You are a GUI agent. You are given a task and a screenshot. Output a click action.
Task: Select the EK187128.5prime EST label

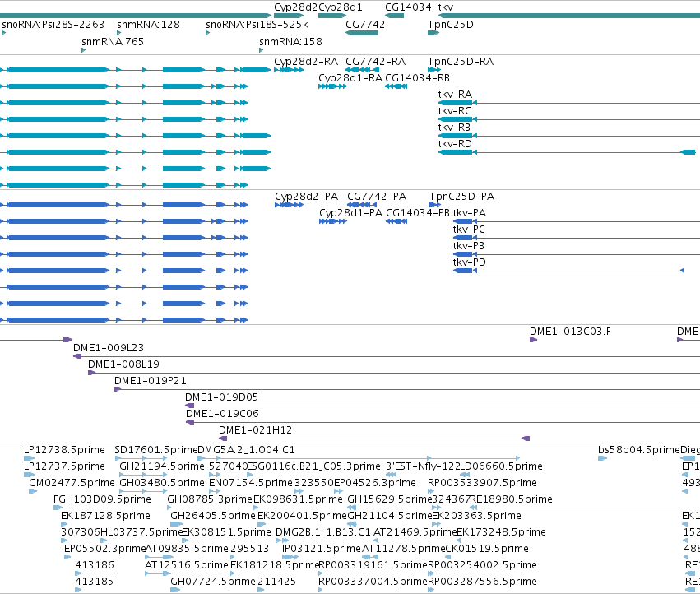tap(105, 516)
